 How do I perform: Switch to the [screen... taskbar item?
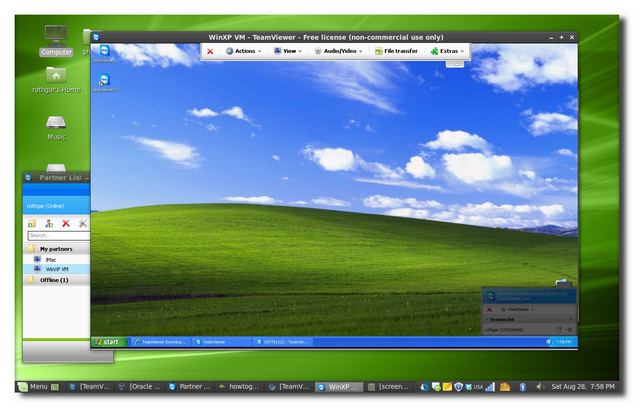click(x=389, y=387)
